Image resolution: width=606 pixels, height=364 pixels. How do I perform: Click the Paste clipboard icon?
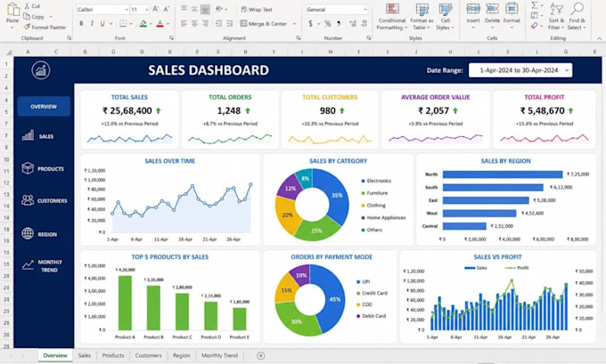tap(12, 10)
